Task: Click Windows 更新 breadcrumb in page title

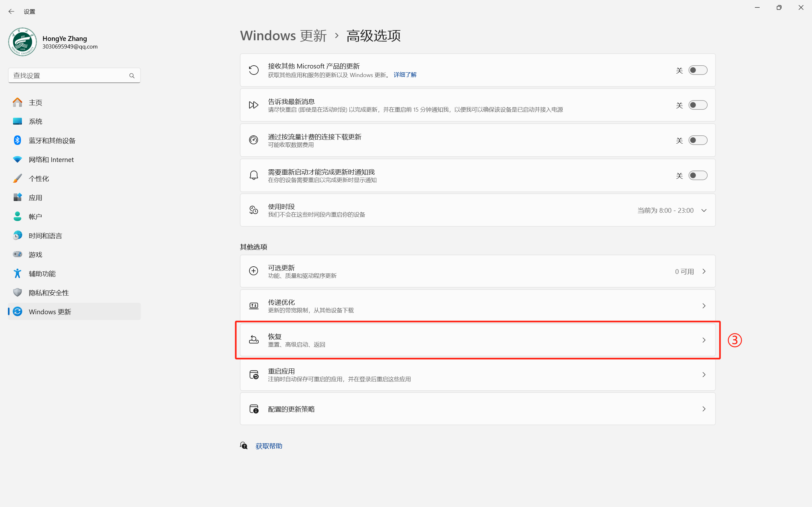Action: pyautogui.click(x=283, y=36)
